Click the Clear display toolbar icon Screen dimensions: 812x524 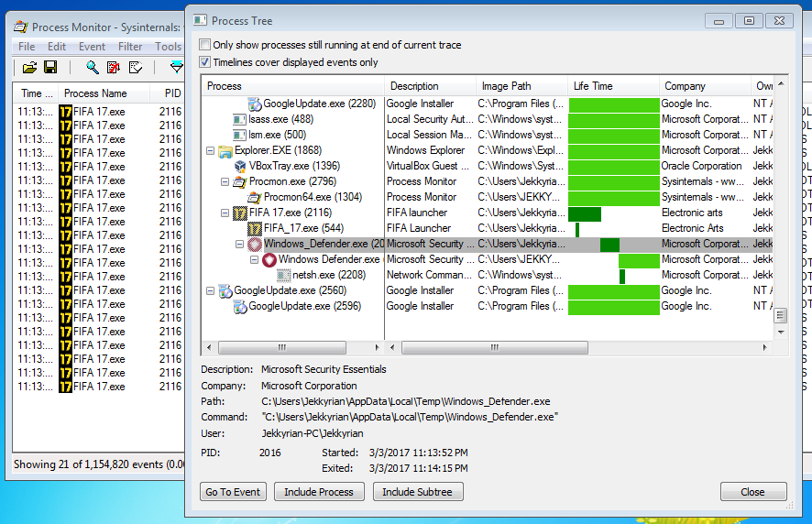[x=136, y=67]
